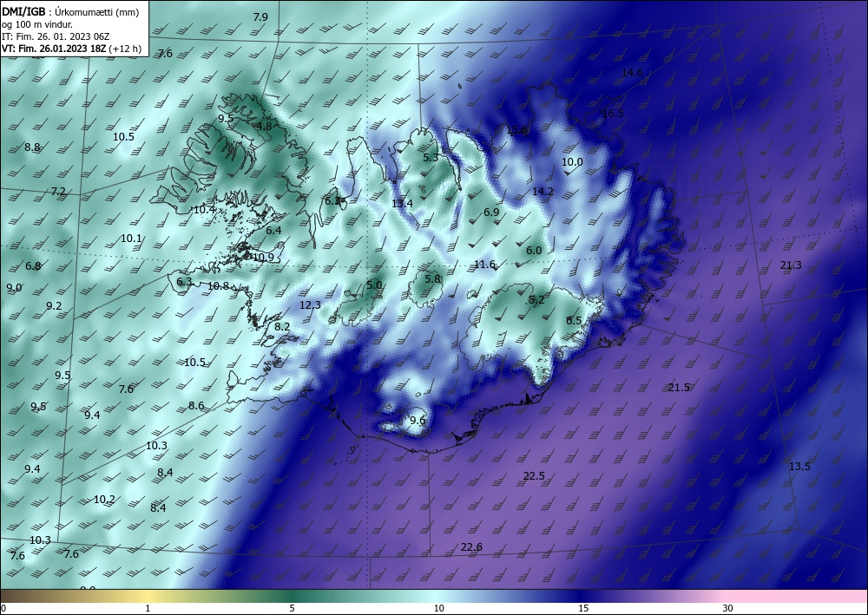Click the 6.9 map value
Viewport: 868px width, 615px height.
pyautogui.click(x=491, y=213)
